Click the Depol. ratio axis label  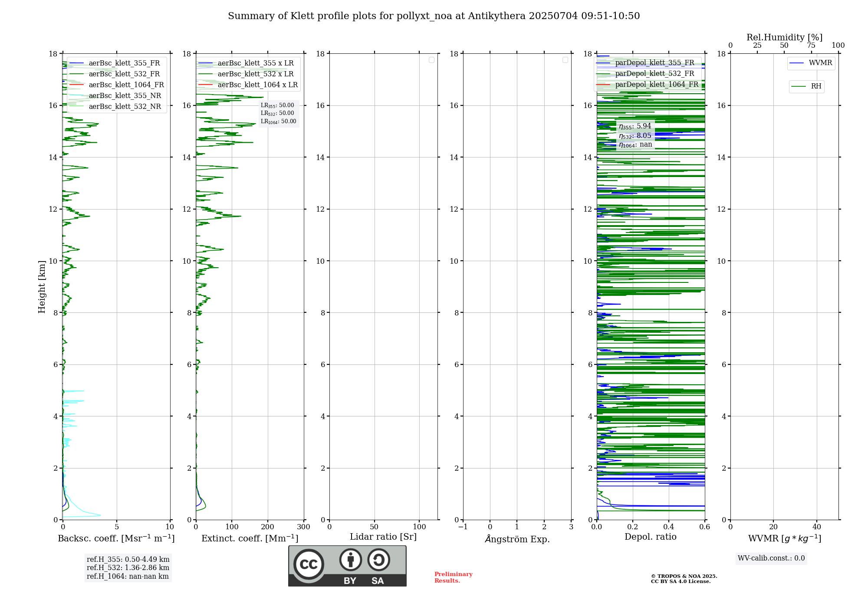click(x=651, y=537)
